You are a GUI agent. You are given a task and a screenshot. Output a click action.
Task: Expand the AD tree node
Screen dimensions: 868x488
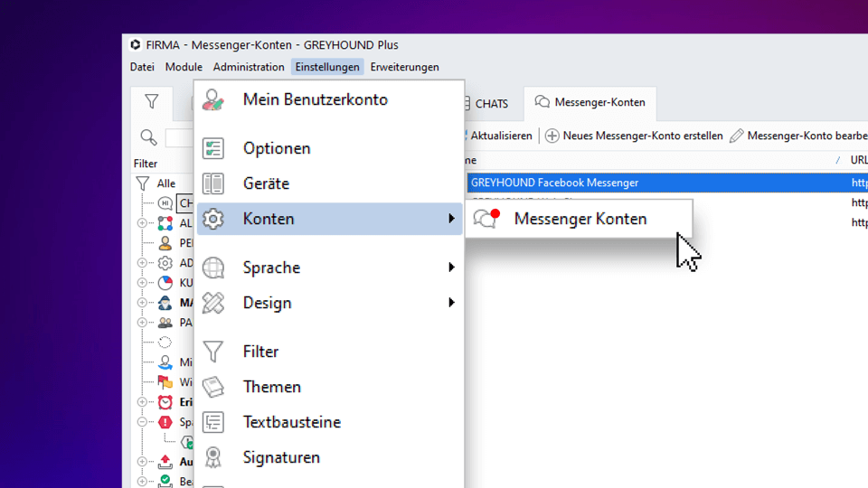click(142, 263)
